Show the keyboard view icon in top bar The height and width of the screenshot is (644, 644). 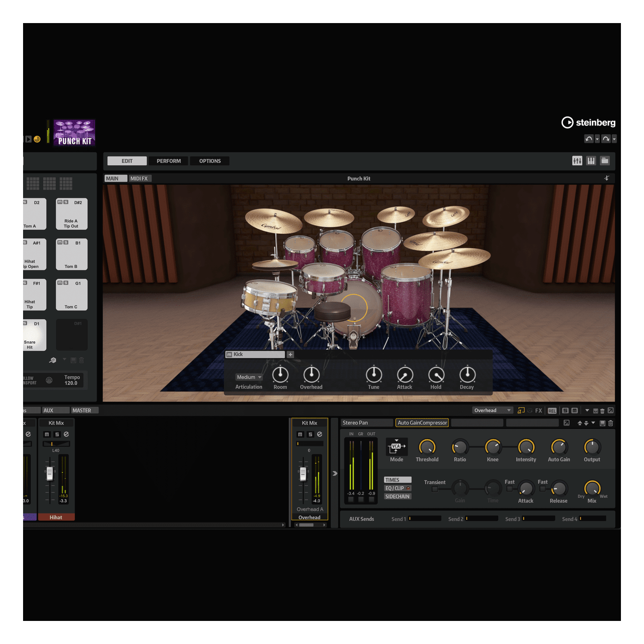point(591,161)
